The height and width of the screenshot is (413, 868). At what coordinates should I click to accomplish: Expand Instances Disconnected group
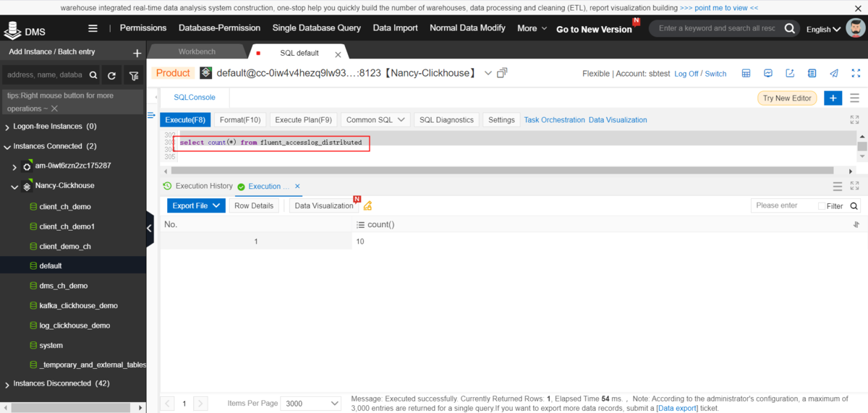click(7, 384)
